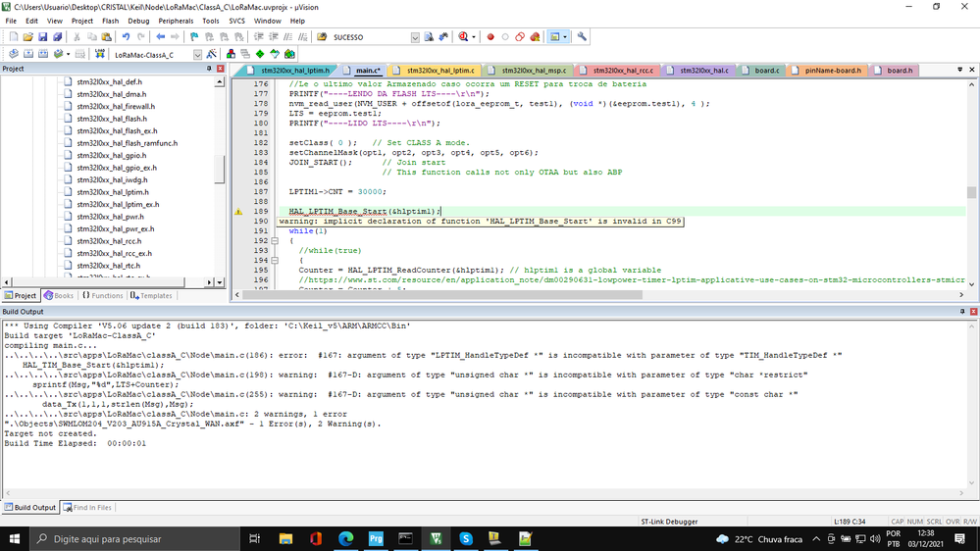
Task: Open Keil uVision from the Windows taskbar
Action: coord(436,538)
